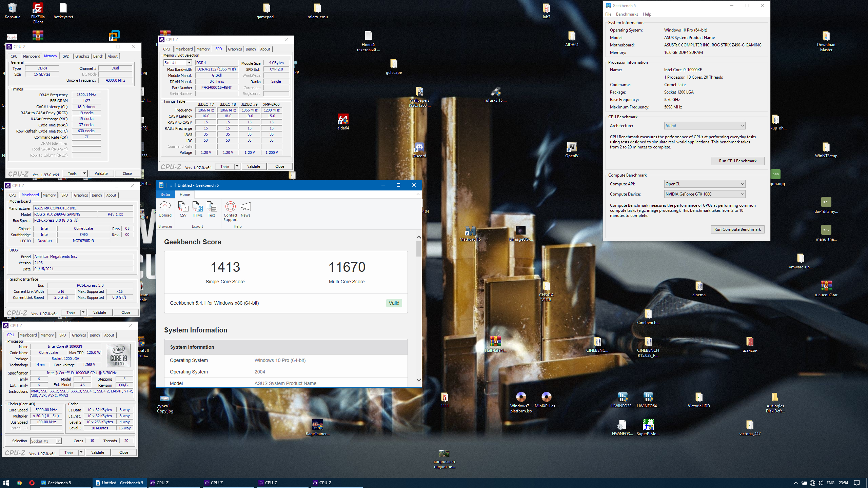Viewport: 868px width, 488px height.
Task: Open rufus-3.15 desktop icon
Action: coord(495,94)
